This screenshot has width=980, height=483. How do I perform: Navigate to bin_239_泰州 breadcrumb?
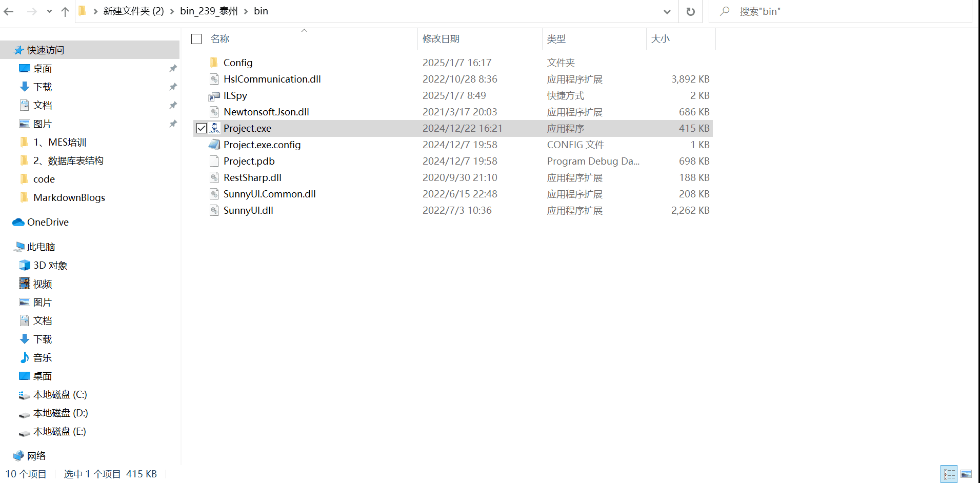pos(209,11)
